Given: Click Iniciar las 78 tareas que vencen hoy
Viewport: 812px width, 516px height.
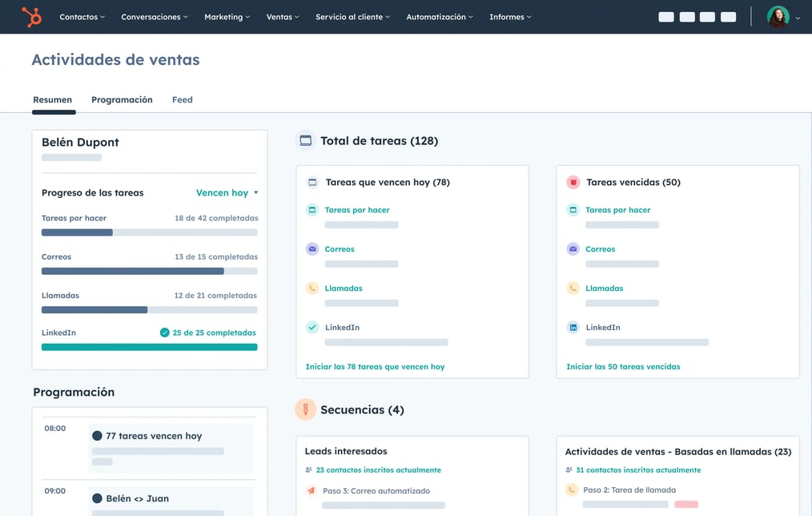Looking at the screenshot, I should (375, 366).
